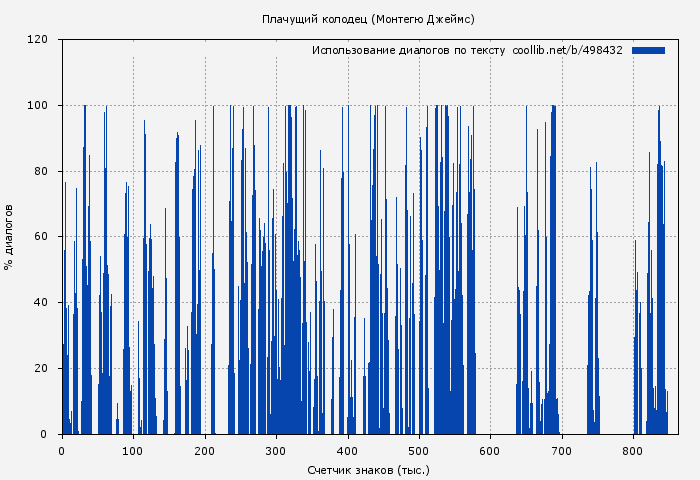Click the legend text "Использование диалогов по тексту"

coord(409,50)
